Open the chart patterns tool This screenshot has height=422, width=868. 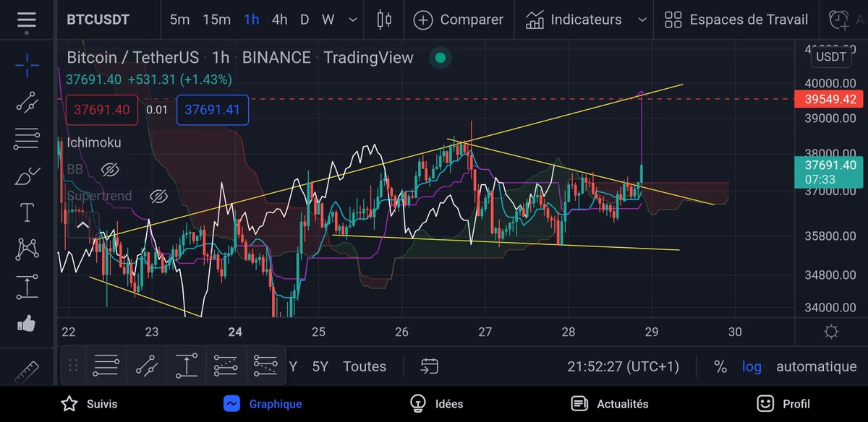(27, 249)
